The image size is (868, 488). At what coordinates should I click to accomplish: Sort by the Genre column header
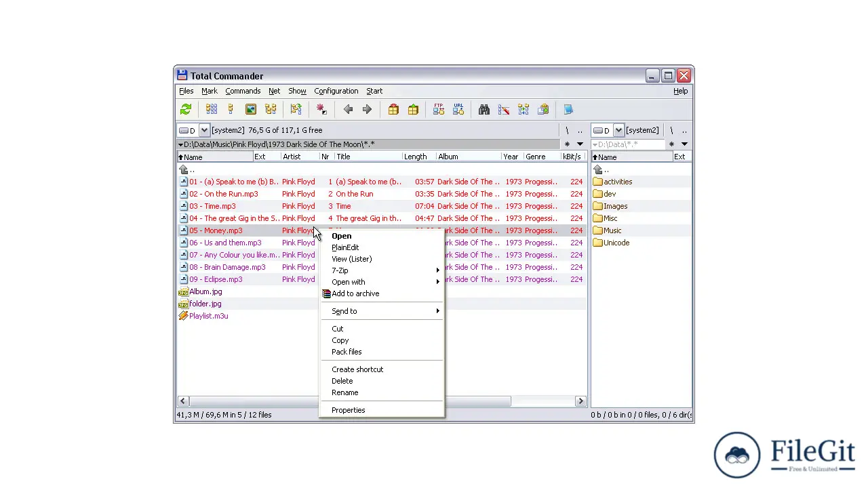click(542, 157)
